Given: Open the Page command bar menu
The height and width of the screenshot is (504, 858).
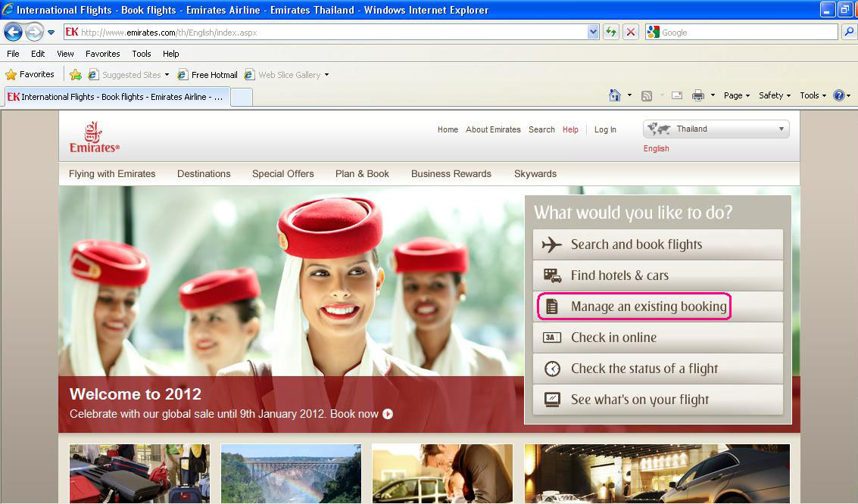Looking at the screenshot, I should pyautogui.click(x=737, y=95).
